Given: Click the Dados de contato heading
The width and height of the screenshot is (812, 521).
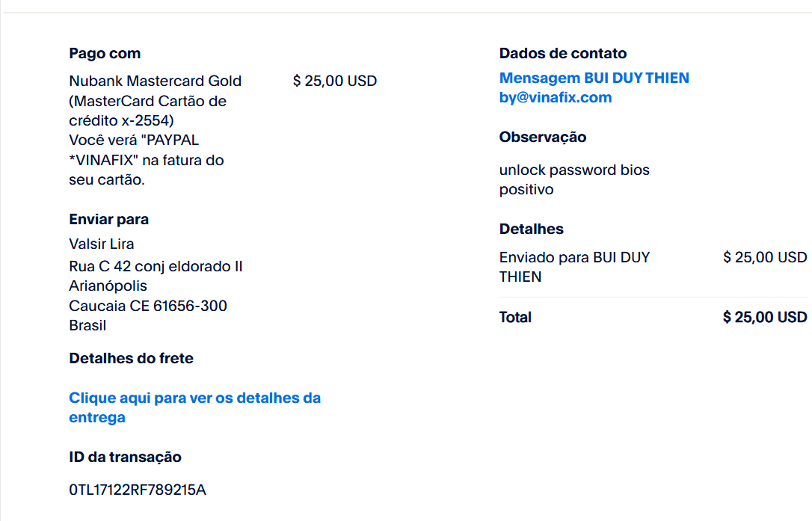Looking at the screenshot, I should click(x=563, y=53).
